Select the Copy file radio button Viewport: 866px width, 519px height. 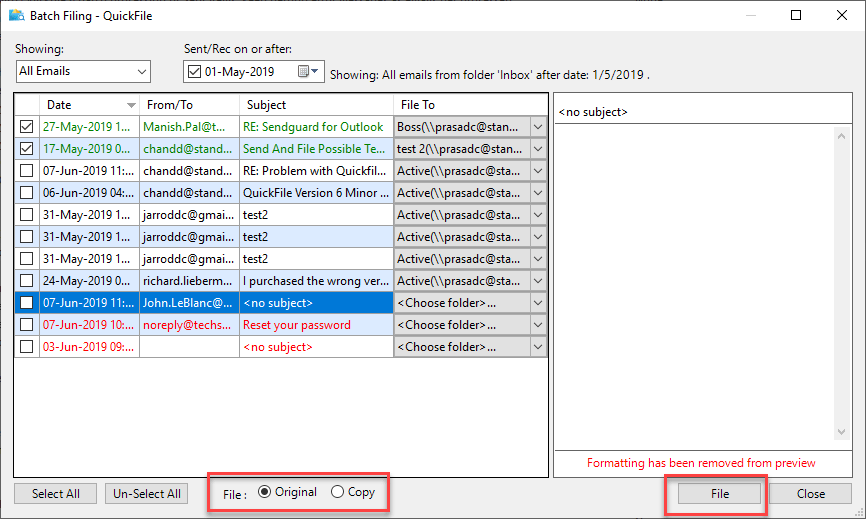337,491
